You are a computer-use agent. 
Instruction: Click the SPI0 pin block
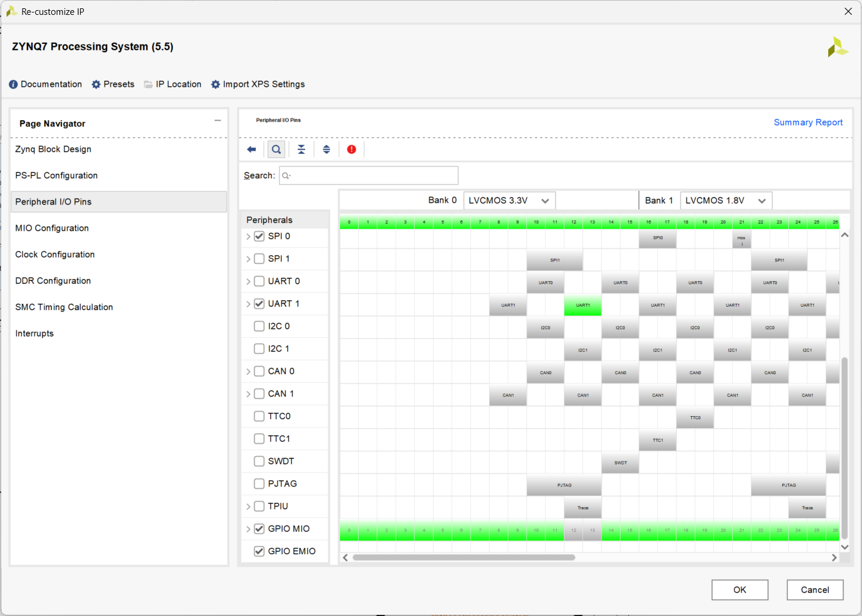pyautogui.click(x=657, y=238)
